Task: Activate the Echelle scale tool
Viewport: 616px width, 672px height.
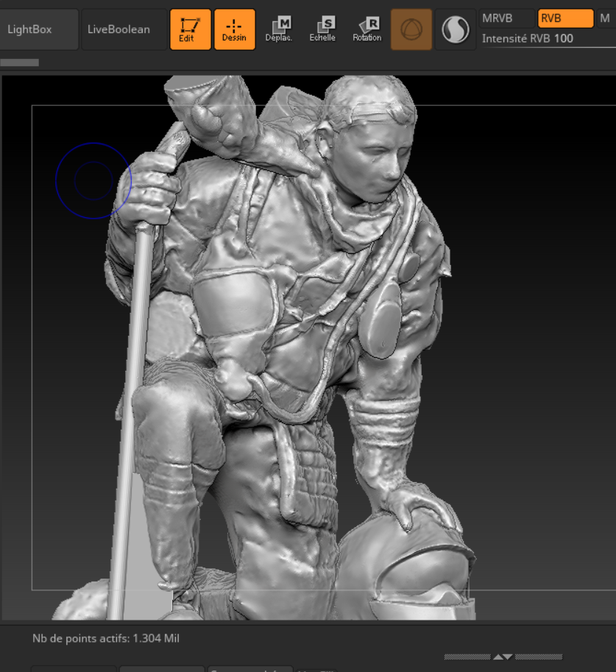Action: (322, 29)
